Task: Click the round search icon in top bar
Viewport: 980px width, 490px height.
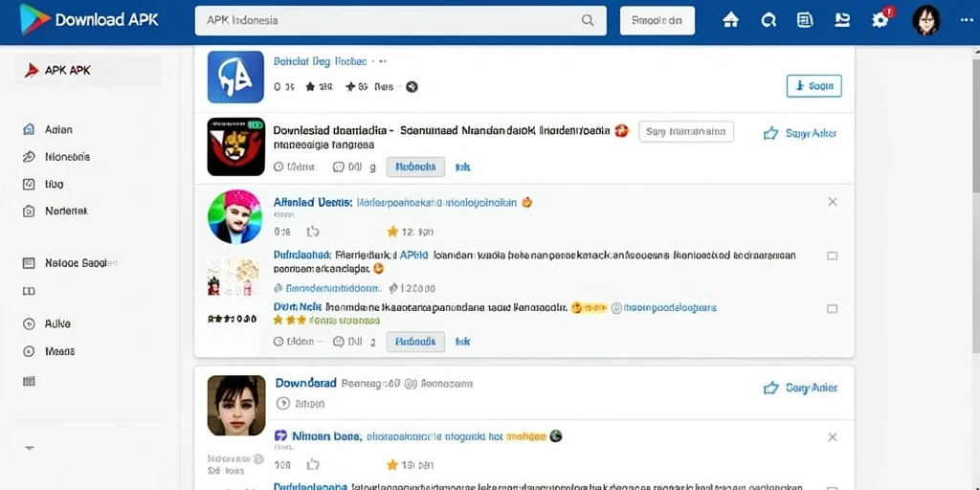Action: 768,20
